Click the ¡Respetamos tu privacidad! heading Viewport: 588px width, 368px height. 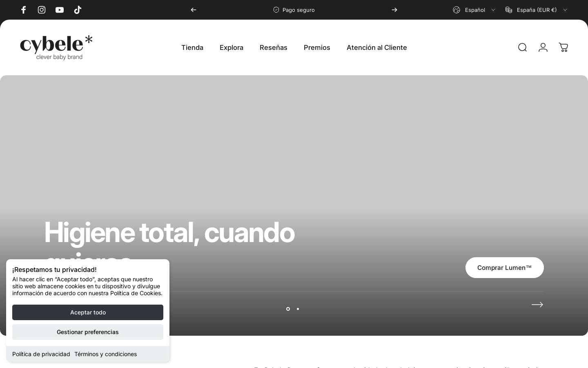pyautogui.click(x=54, y=269)
